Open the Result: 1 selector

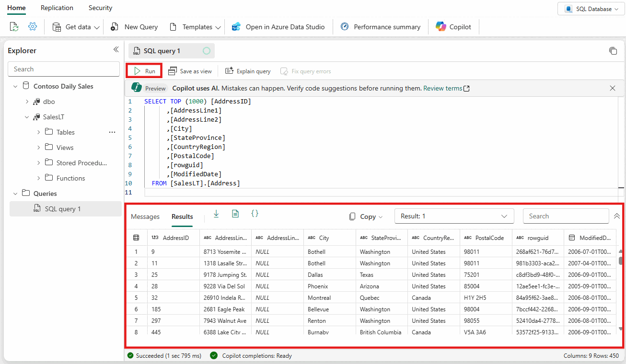tap(454, 216)
